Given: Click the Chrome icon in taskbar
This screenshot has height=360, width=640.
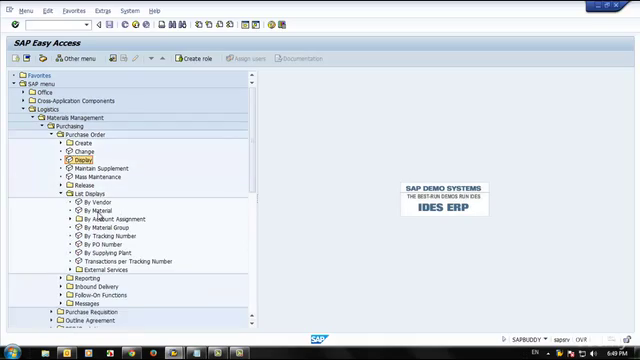Looking at the screenshot, I should (x=131, y=353).
